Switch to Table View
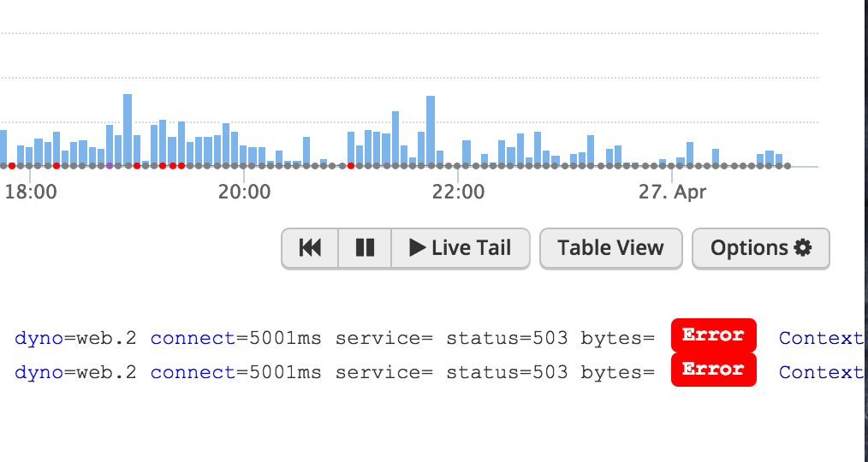Viewport: 868px width, 462px height. tap(610, 248)
